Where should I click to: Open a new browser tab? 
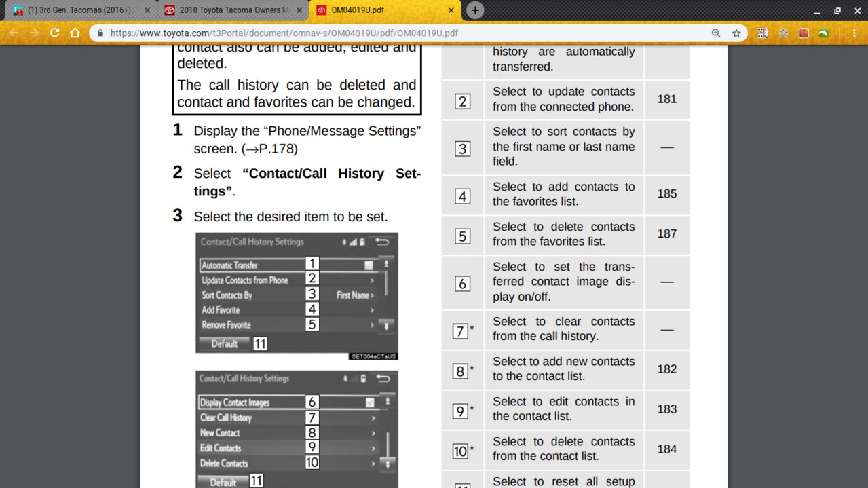click(x=475, y=10)
